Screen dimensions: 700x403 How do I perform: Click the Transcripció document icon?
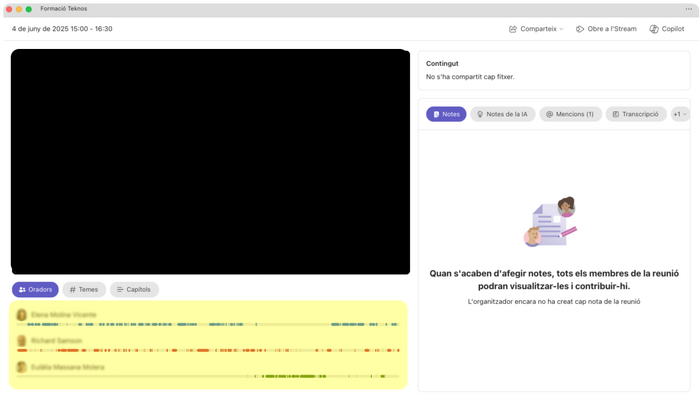coord(616,114)
